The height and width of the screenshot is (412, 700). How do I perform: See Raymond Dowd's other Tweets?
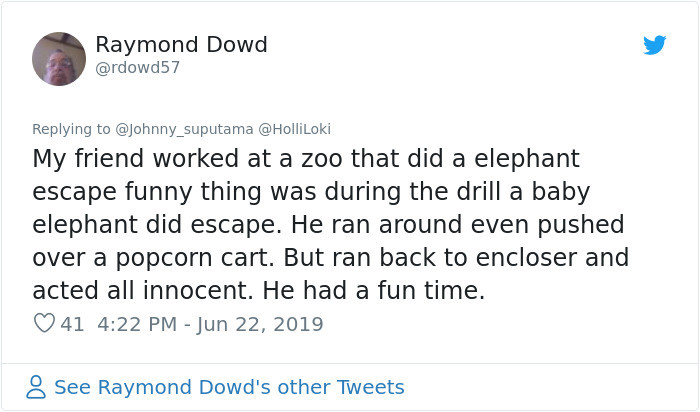(229, 387)
